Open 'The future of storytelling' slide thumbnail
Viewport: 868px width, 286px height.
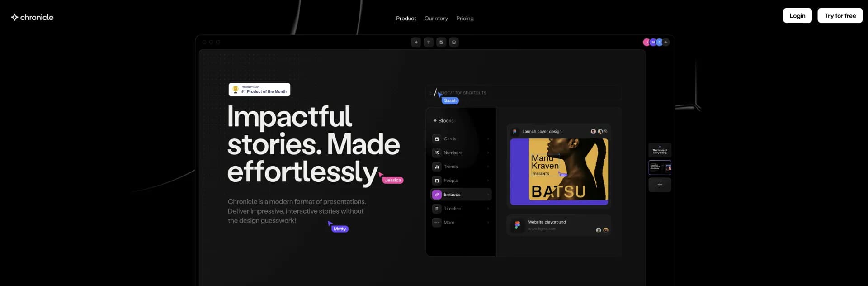[x=660, y=150]
